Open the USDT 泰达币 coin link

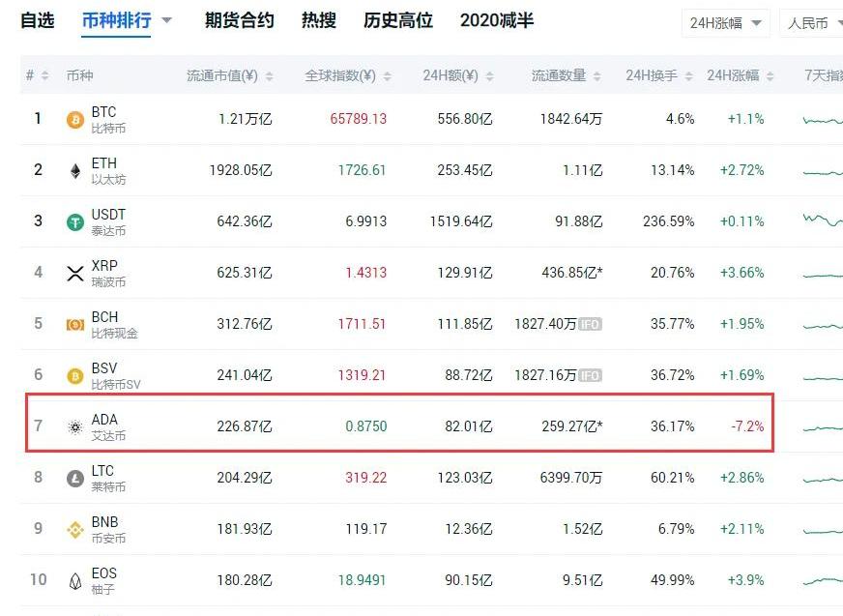108,222
